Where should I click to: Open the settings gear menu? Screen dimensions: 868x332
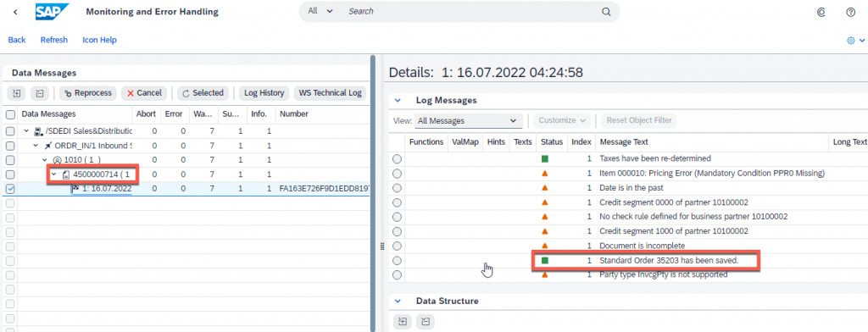856,41
